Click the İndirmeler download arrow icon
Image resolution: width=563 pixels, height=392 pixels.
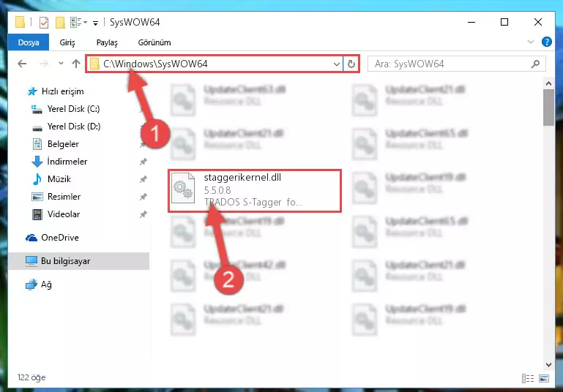tap(37, 162)
